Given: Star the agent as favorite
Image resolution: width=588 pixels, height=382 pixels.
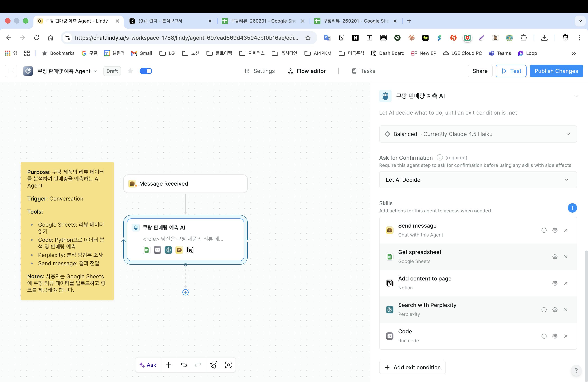Looking at the screenshot, I should pyautogui.click(x=130, y=71).
